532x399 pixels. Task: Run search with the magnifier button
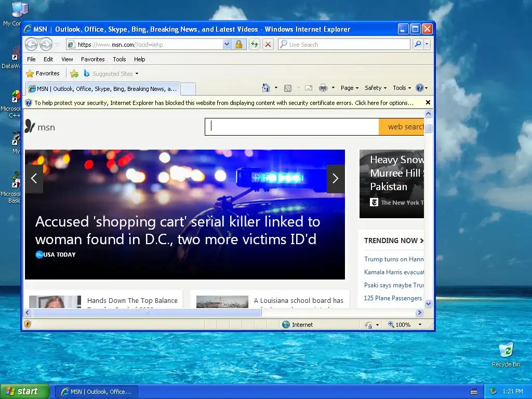[x=418, y=45]
